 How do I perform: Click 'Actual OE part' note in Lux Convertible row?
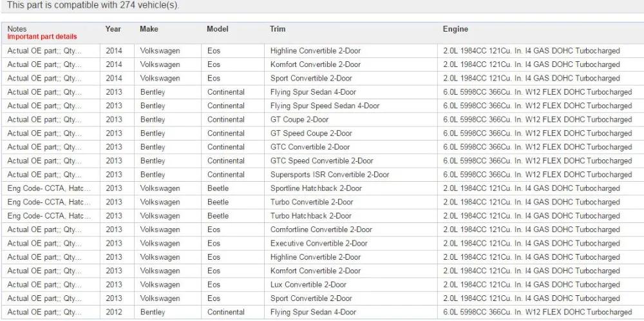coord(44,284)
